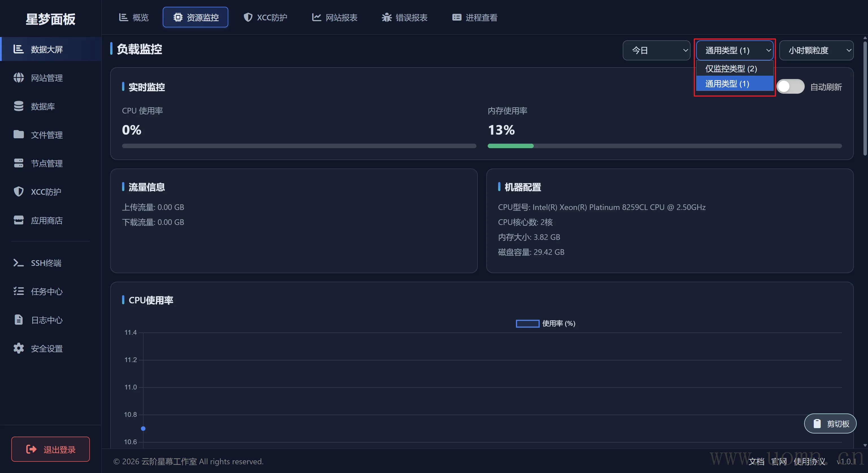Toggle 使用率 (%) legend series visibility

pos(527,323)
